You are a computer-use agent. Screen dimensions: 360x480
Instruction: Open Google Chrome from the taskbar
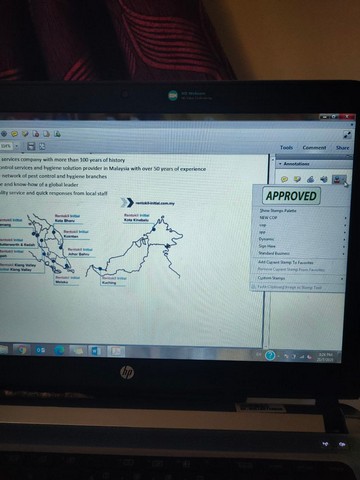tap(22, 350)
